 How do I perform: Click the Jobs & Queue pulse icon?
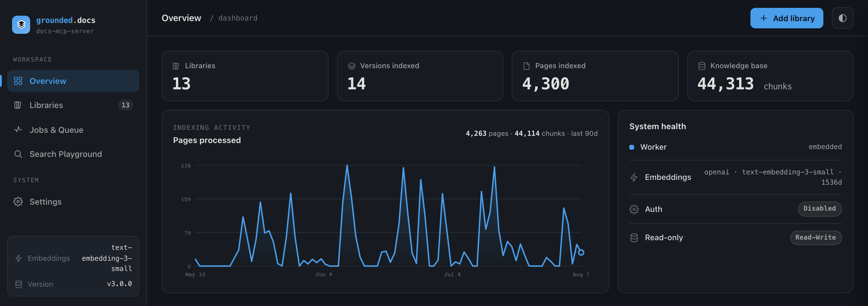pos(18,129)
